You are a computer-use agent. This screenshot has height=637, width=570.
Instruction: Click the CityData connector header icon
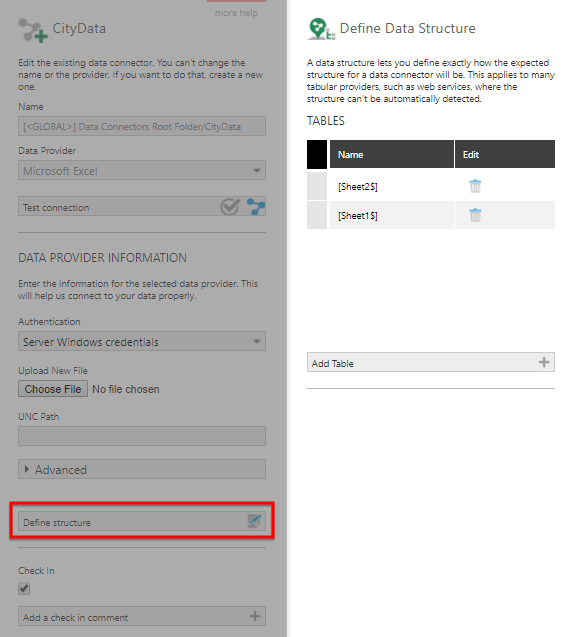tap(33, 30)
